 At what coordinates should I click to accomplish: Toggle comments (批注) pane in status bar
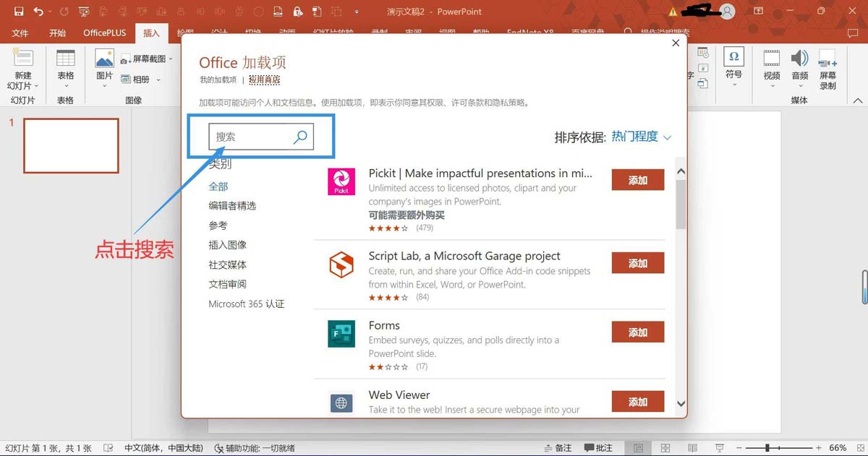click(x=598, y=448)
